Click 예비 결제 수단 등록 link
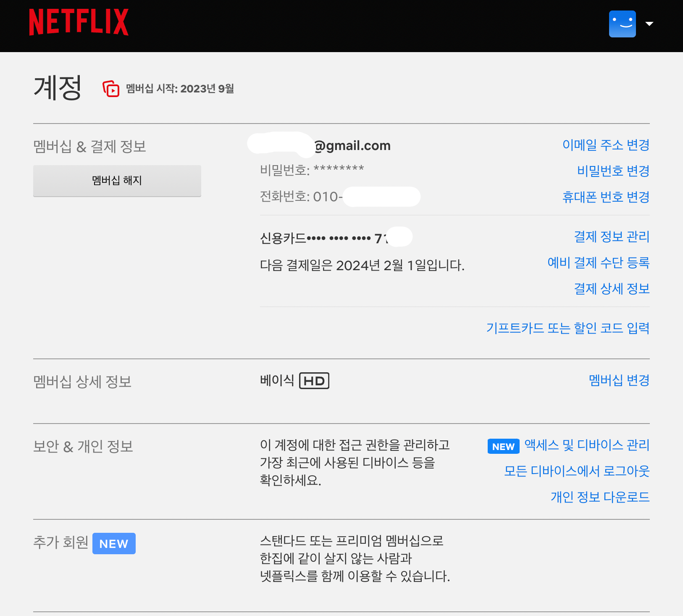683x616 pixels. 599,263
